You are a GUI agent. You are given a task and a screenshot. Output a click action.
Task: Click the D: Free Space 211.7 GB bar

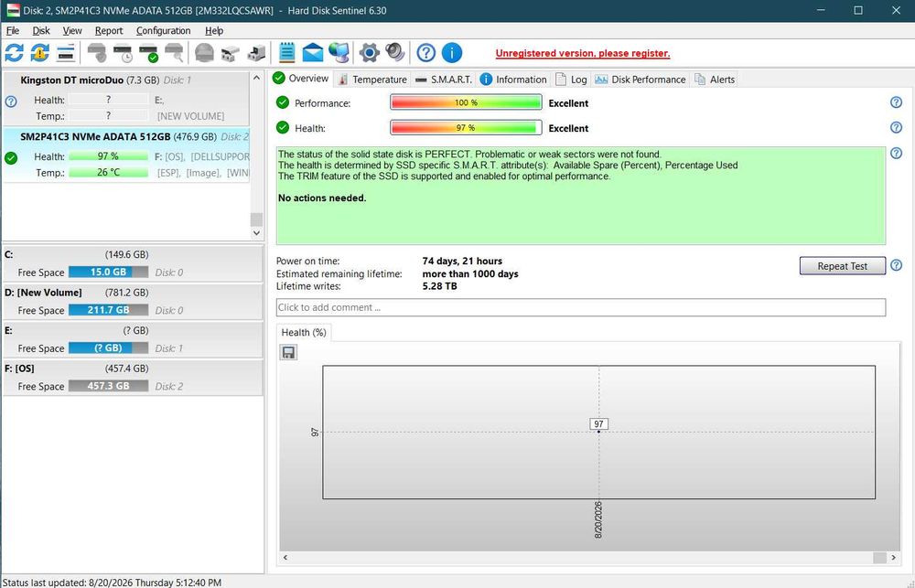[x=109, y=310]
